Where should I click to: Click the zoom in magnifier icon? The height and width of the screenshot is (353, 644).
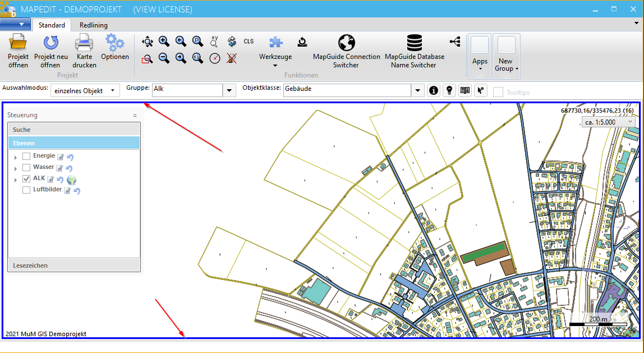tap(164, 41)
